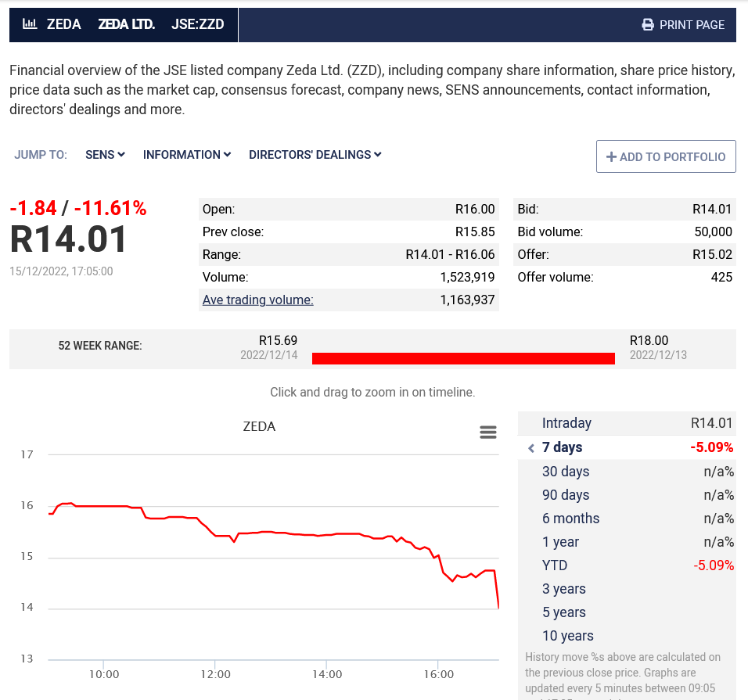Click the 7 days change -5.09%
Viewport: 748px width, 700px height.
click(x=712, y=447)
